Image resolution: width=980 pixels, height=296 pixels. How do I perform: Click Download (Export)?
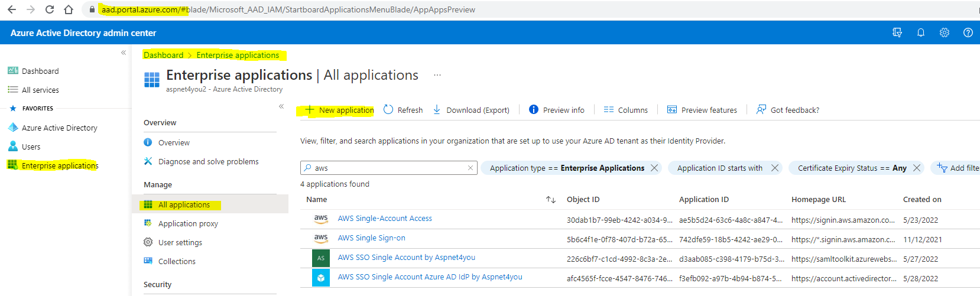pos(471,110)
